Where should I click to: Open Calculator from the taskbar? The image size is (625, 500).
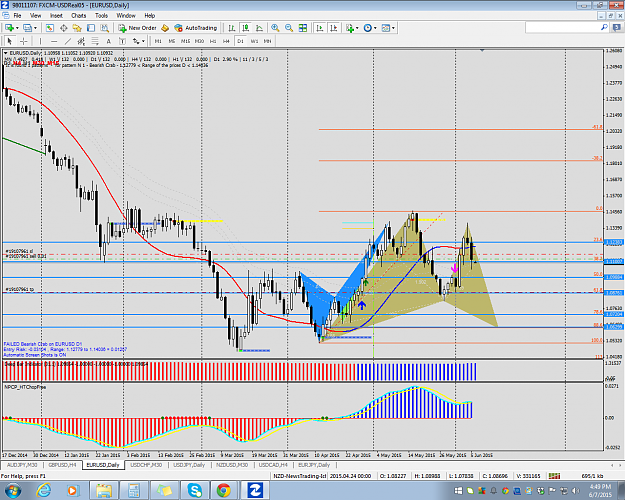click(134, 490)
